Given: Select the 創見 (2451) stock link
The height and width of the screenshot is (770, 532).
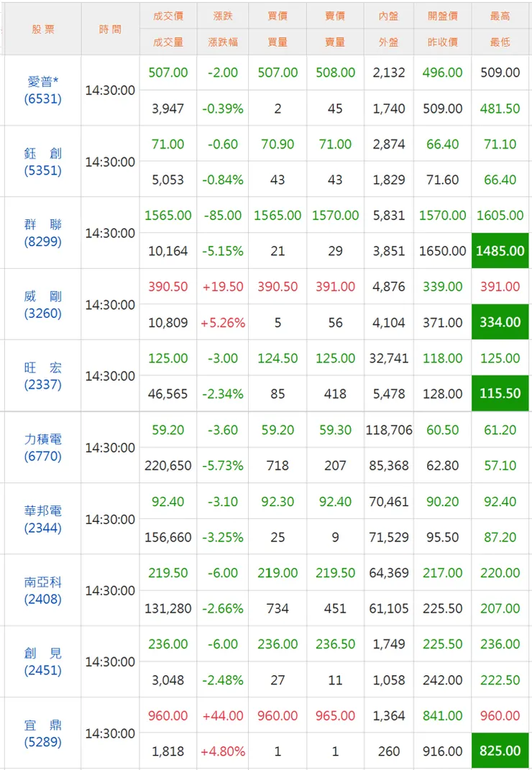Looking at the screenshot, I should (x=43, y=661).
